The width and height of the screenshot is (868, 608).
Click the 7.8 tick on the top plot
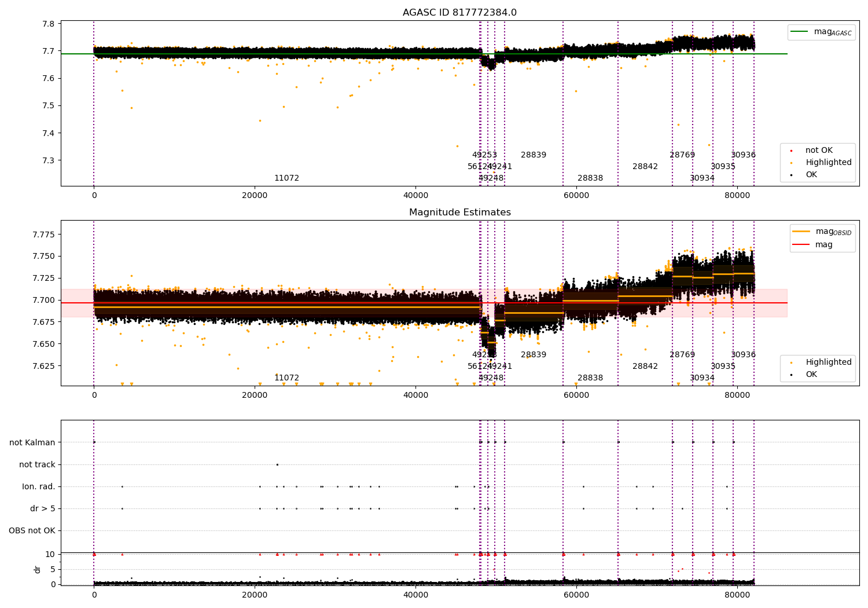[49, 24]
